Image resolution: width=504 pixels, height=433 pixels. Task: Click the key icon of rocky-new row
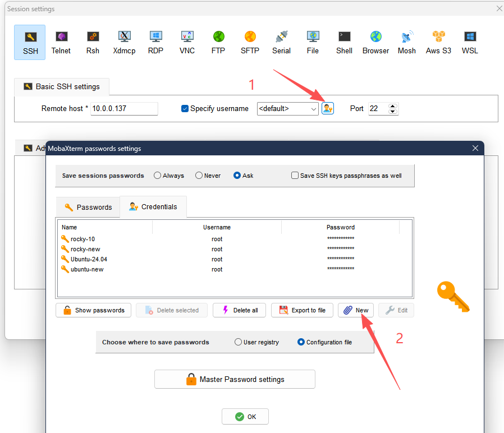click(x=65, y=249)
